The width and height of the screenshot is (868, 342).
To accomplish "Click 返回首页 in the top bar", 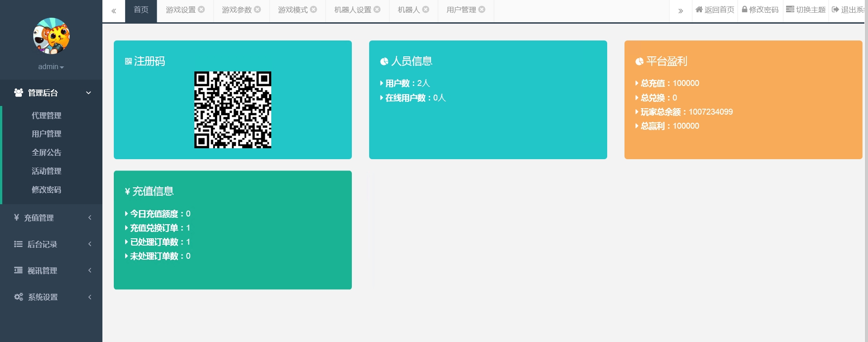I will [x=715, y=10].
